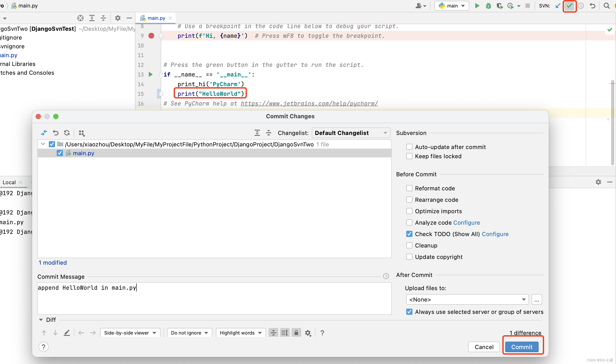Run the main configuration
Image resolution: width=616 pixels, height=364 pixels.
[477, 6]
